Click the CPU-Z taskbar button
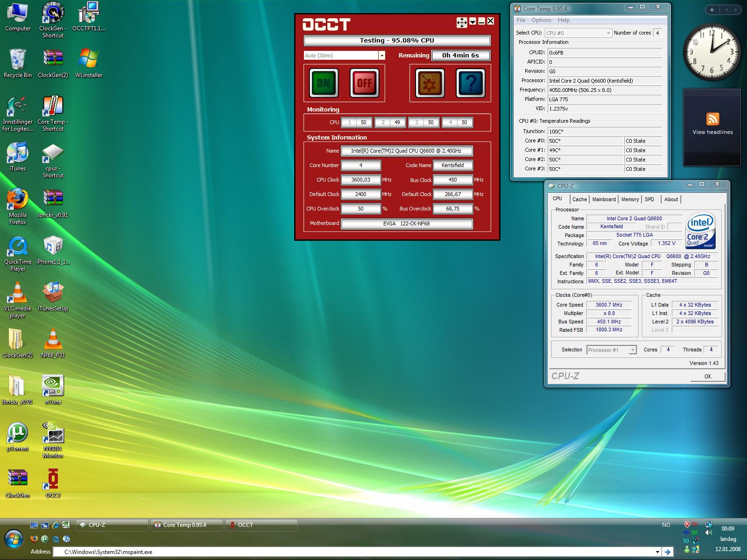The width and height of the screenshot is (747, 560). click(112, 525)
